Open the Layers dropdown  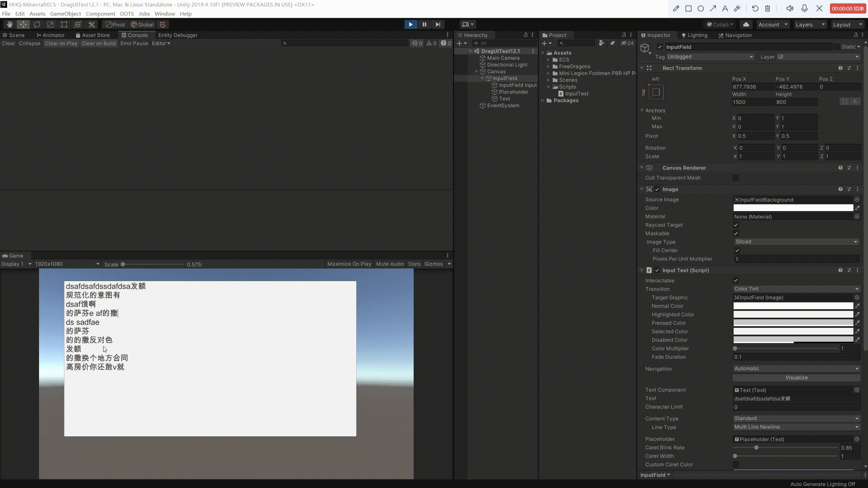tap(810, 24)
